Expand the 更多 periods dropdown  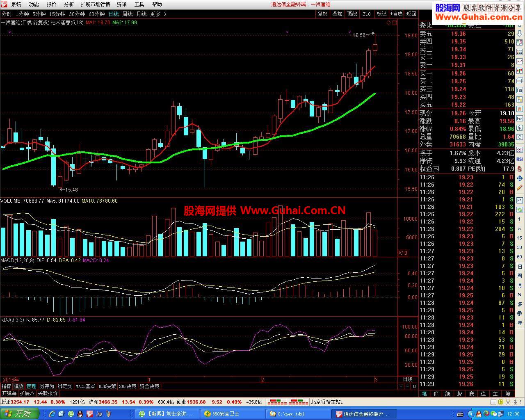coord(158,14)
